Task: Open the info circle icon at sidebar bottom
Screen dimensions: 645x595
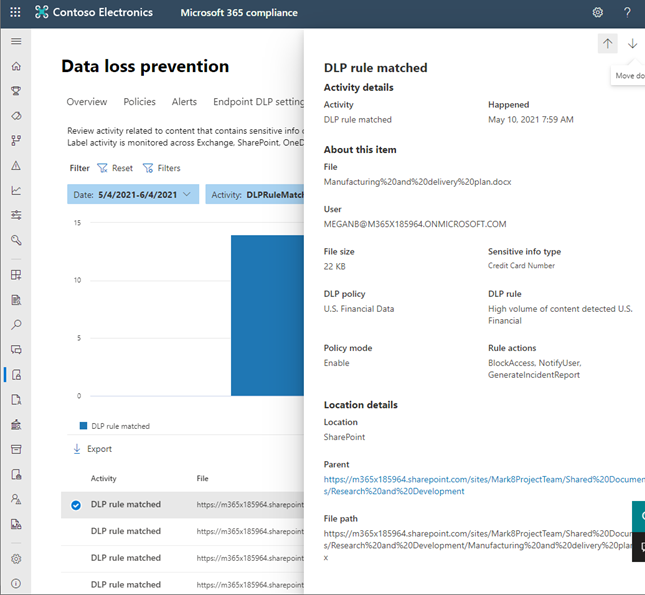Action: pos(16,583)
